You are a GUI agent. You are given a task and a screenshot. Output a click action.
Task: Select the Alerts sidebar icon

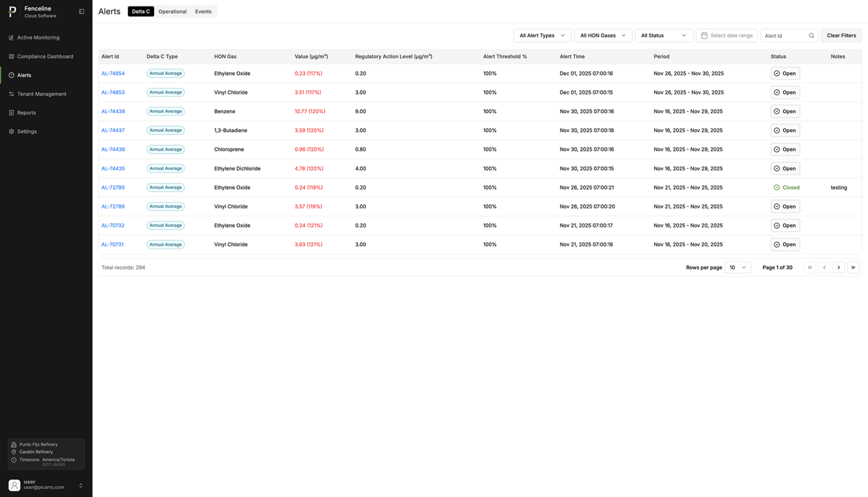tap(10, 75)
